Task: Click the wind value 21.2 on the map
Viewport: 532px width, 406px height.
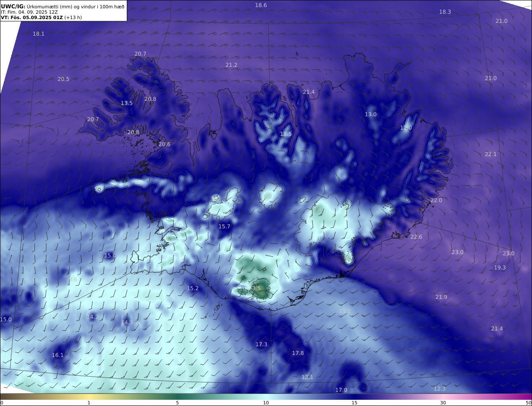Action: 232,65
